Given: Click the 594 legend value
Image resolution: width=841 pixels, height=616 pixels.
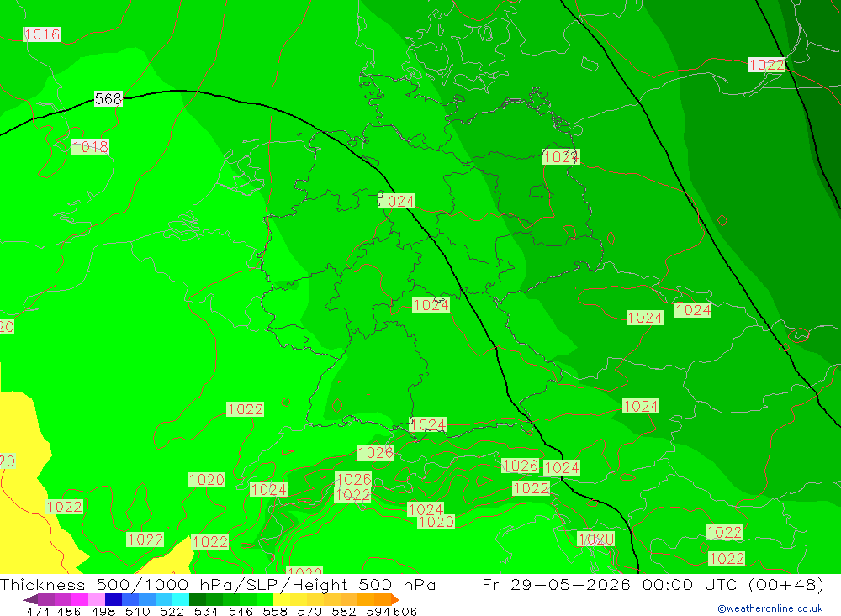Looking at the screenshot, I should pos(378,611).
